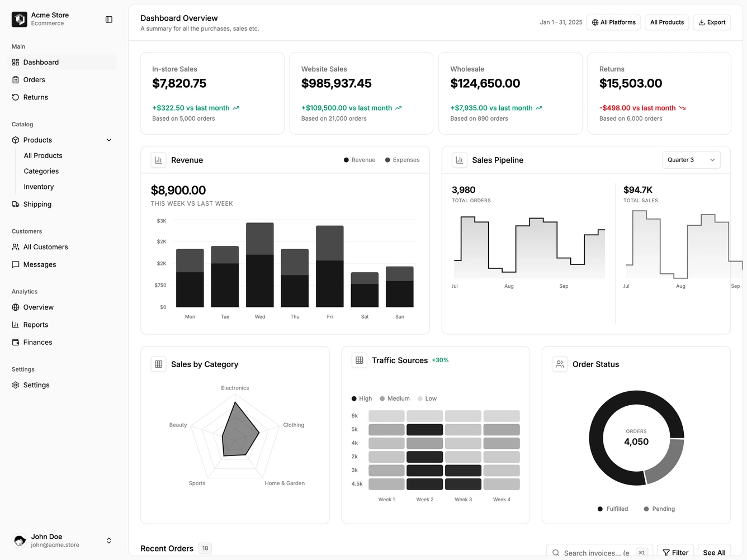The image size is (747, 560).
Task: Open Settings in the sidebar
Action: 62,385
